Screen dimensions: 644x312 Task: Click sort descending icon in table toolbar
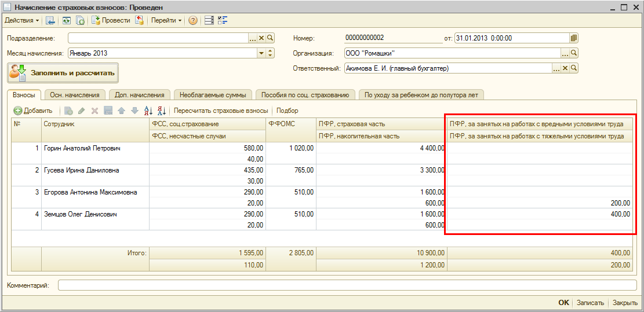coord(161,111)
